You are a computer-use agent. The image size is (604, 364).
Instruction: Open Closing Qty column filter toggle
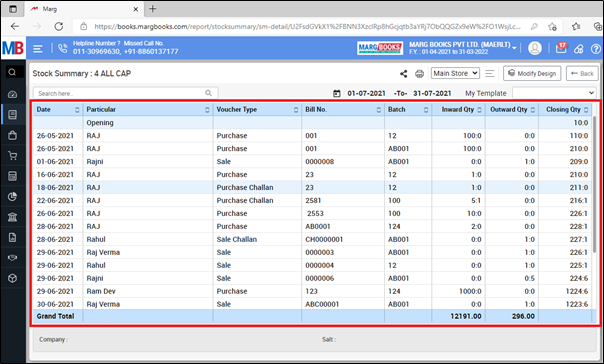click(586, 110)
